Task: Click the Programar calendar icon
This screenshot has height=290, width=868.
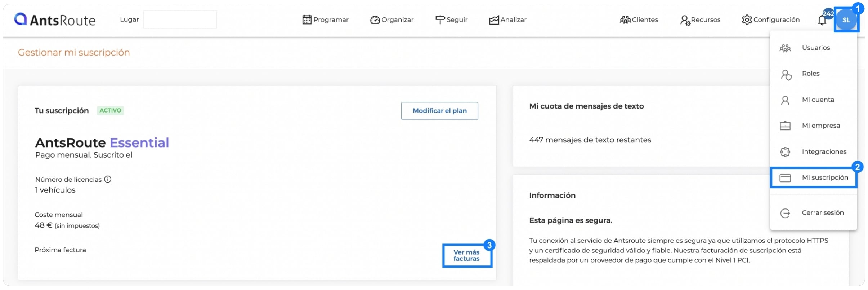Action: pos(307,20)
